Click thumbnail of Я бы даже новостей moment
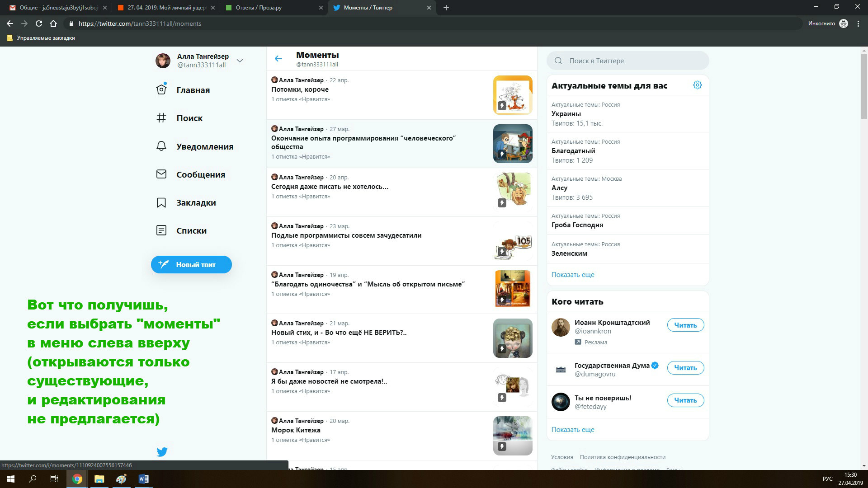 tap(513, 386)
